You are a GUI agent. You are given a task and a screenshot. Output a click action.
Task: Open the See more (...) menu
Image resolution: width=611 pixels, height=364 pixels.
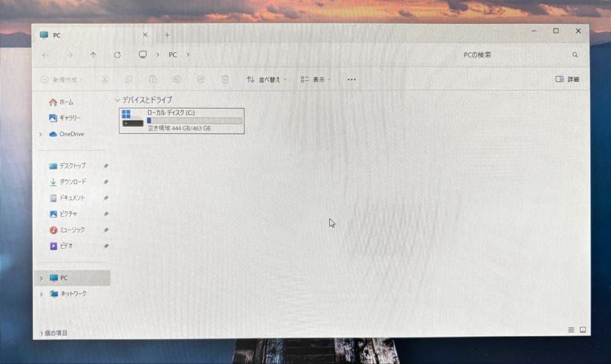click(x=351, y=80)
